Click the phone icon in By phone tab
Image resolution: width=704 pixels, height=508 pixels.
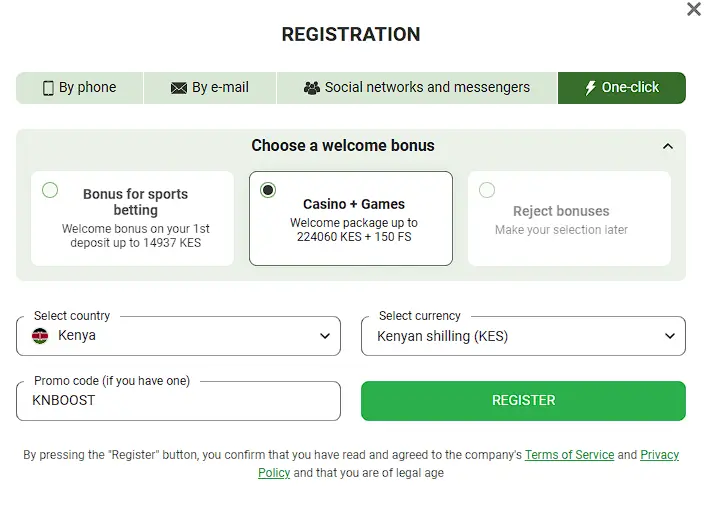(x=48, y=88)
